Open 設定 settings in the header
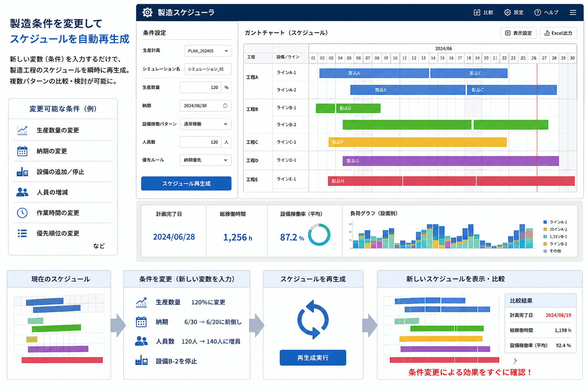Image resolution: width=588 pixels, height=392 pixels. pyautogui.click(x=514, y=12)
